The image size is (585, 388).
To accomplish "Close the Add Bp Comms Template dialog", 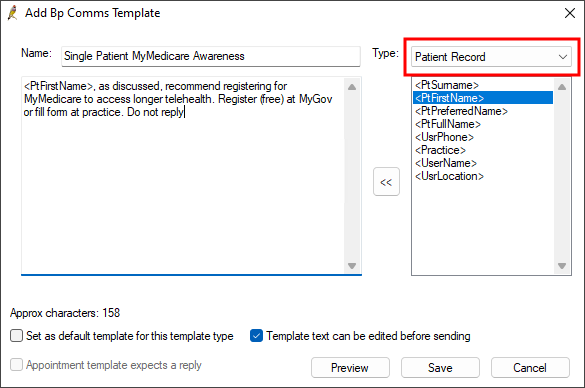I will point(570,13).
